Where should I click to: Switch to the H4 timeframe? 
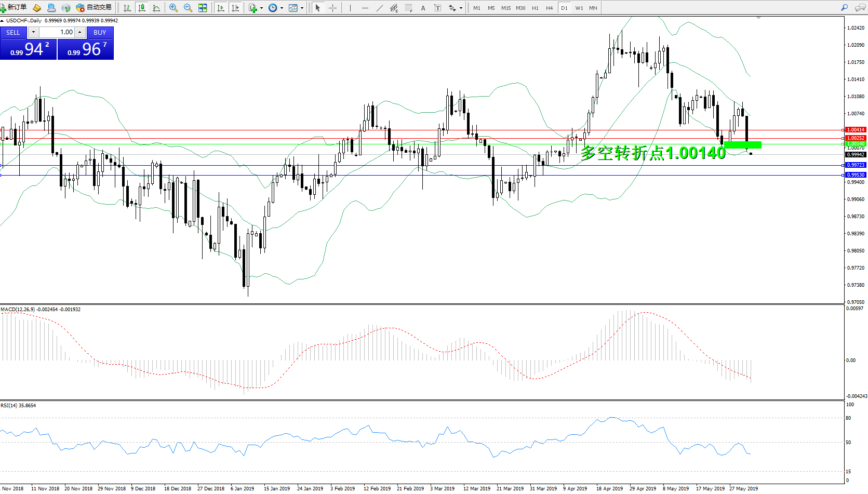pos(549,8)
